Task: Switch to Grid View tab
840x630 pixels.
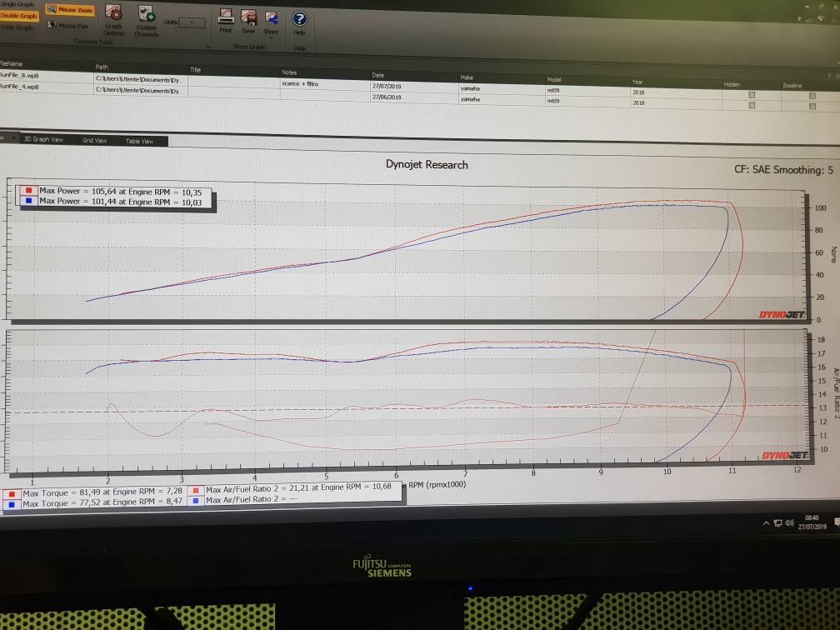Action: click(94, 140)
